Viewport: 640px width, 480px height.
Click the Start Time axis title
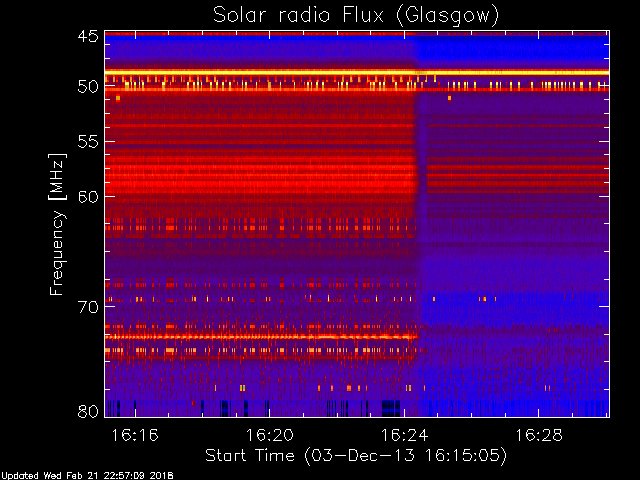(x=356, y=456)
